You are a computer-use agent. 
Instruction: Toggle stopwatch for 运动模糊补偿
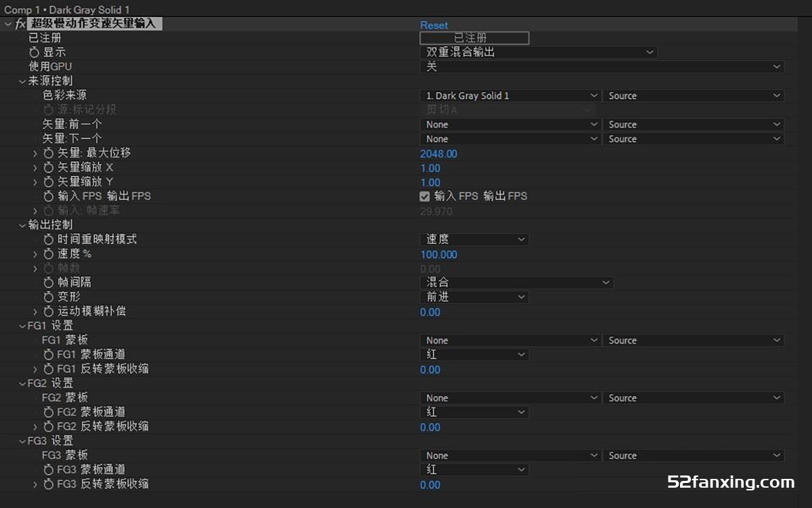pos(49,312)
